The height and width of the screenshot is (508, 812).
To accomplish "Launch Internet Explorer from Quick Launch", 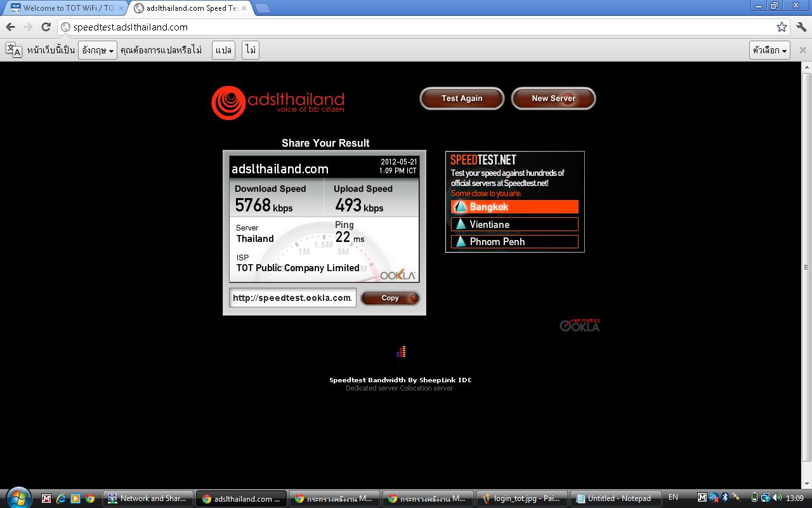I will coord(61,498).
